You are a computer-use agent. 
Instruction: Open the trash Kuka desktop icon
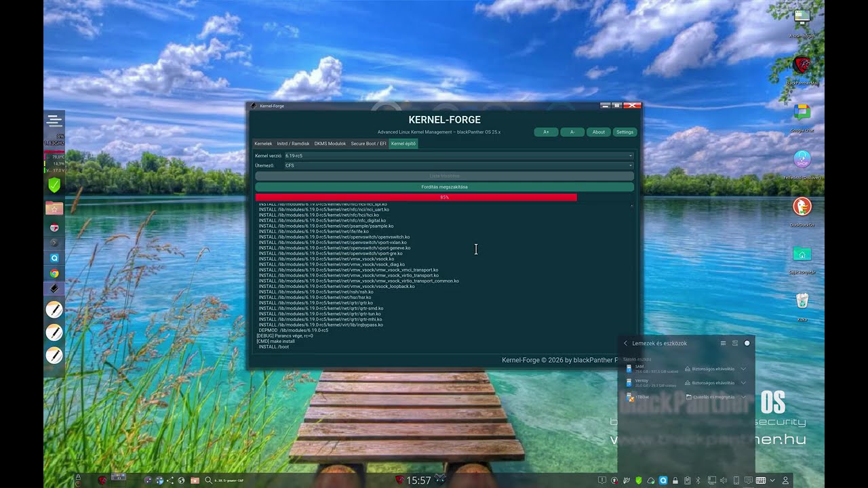pos(802,300)
